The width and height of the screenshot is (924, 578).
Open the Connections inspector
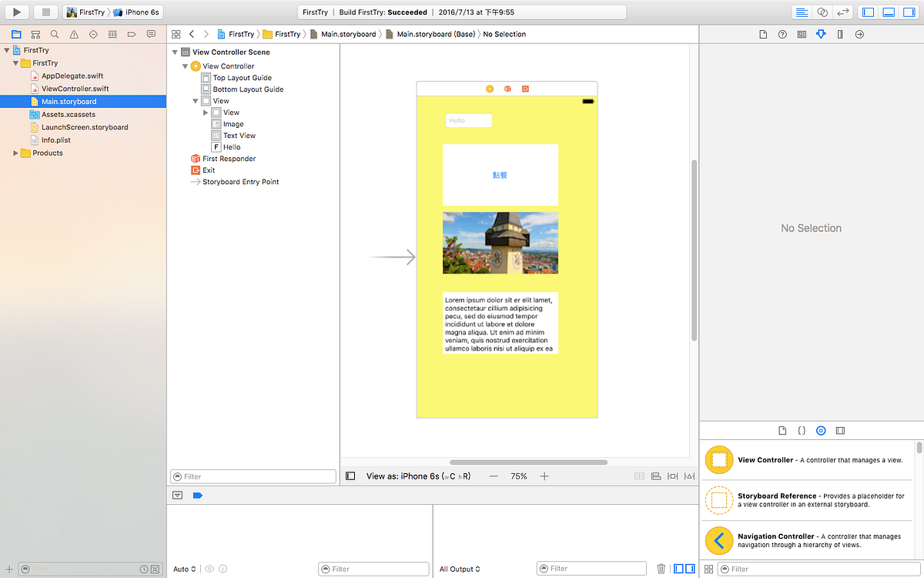coord(859,34)
